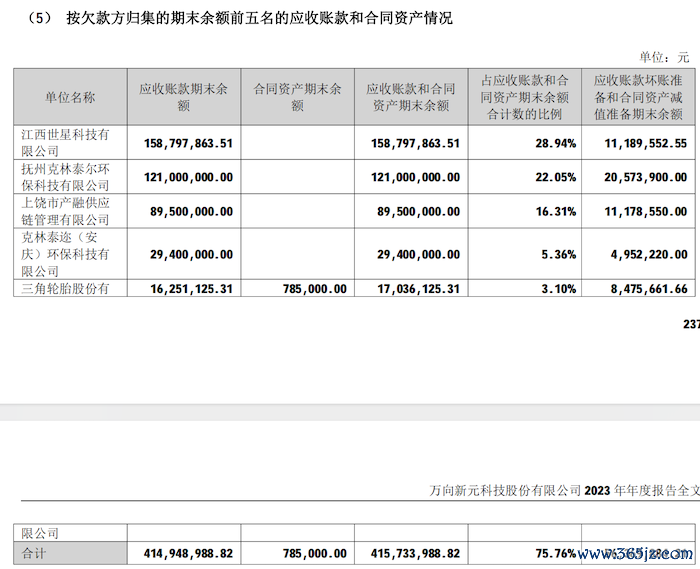Screen dimensions: 700x569
Task: Click the 5.36% ratio cell
Action: click(x=559, y=255)
